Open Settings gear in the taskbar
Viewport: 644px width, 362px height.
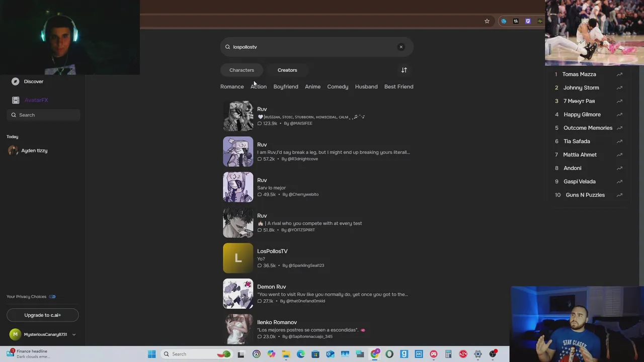pyautogui.click(x=478, y=354)
